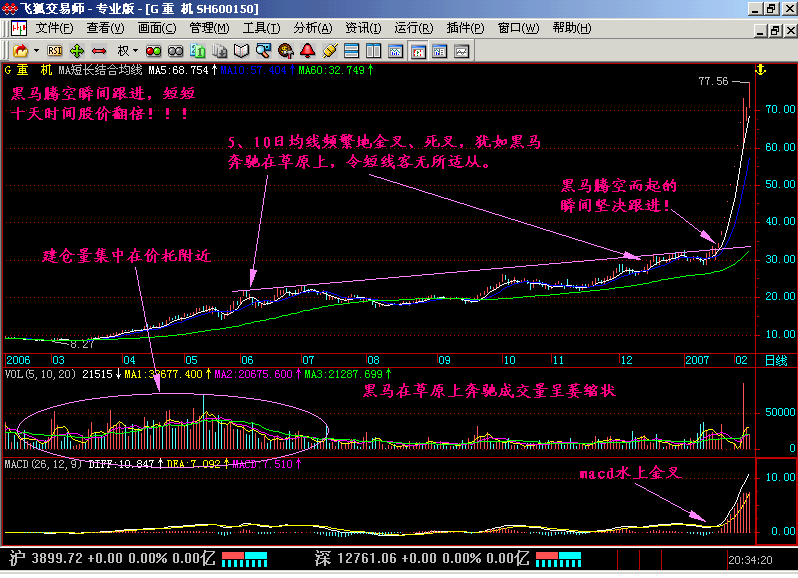Click the 77.56 peak price marker
This screenshot has width=798, height=578.
tap(713, 82)
